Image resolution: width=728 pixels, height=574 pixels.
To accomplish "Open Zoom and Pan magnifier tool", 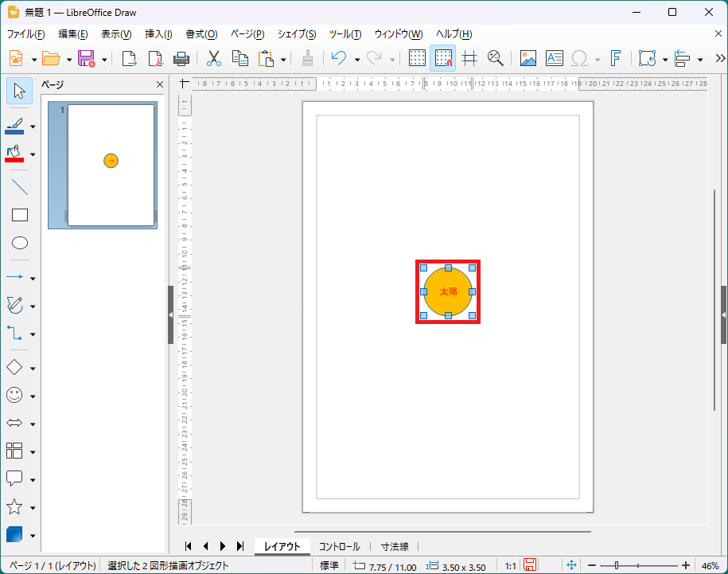I will coord(496,58).
